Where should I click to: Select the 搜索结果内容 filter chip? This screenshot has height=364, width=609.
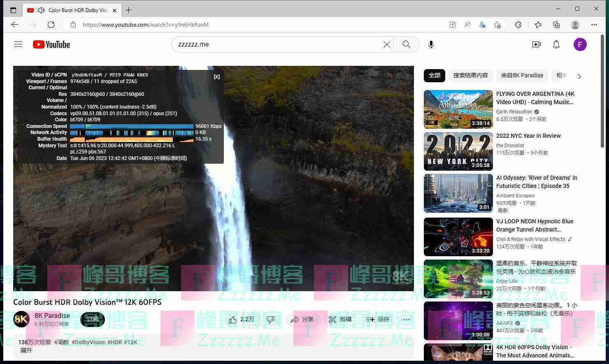(470, 76)
